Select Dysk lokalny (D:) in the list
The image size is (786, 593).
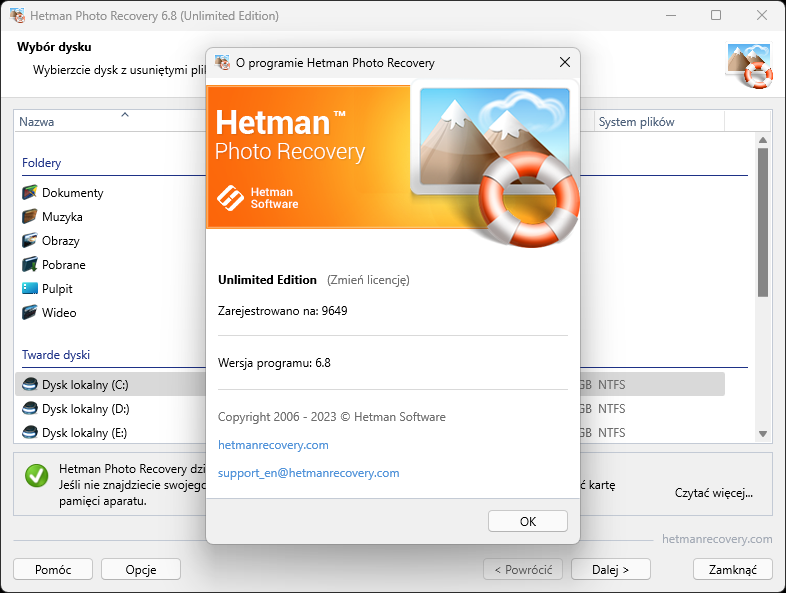[x=110, y=409]
